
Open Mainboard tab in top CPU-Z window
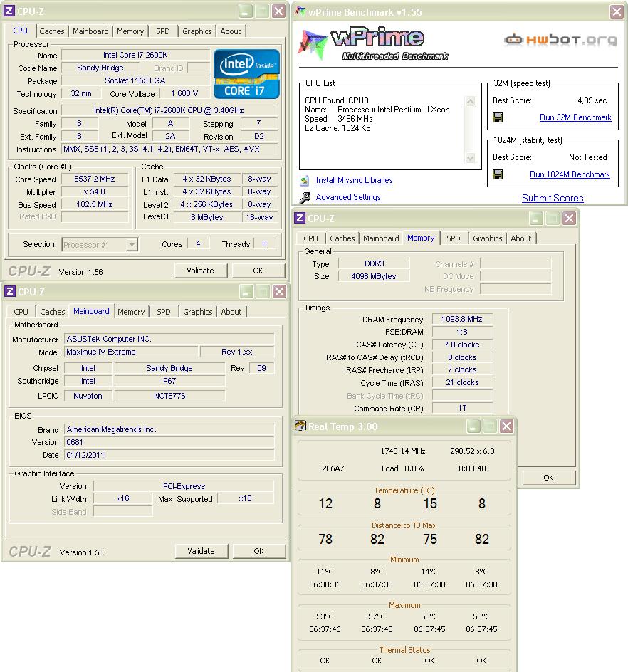point(90,31)
